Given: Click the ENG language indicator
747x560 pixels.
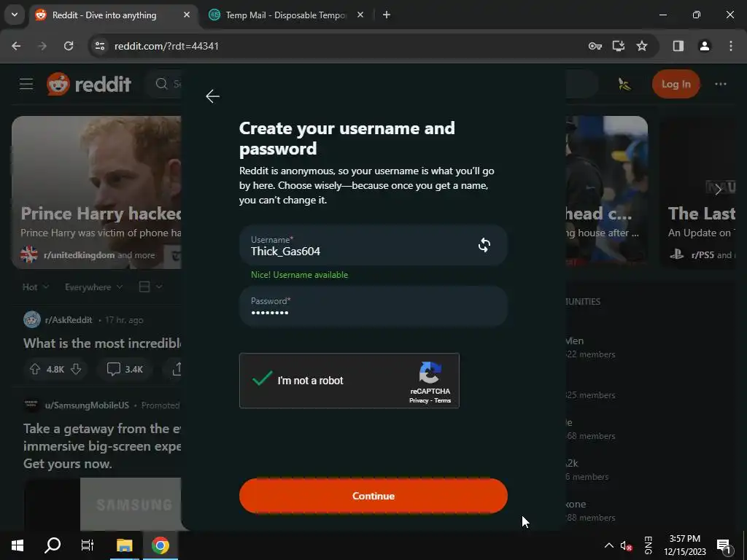Looking at the screenshot, I should tap(648, 545).
